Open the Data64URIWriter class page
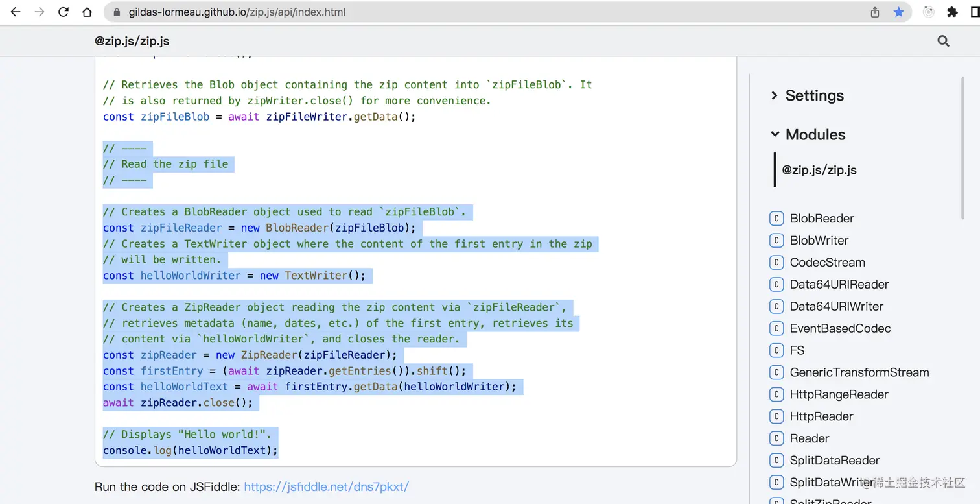This screenshot has height=504, width=980. pos(836,306)
